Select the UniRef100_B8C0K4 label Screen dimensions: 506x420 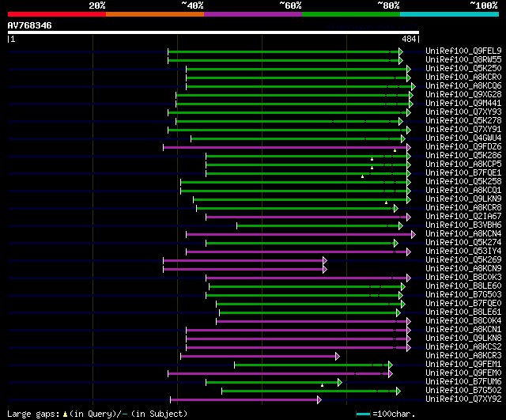point(463,321)
